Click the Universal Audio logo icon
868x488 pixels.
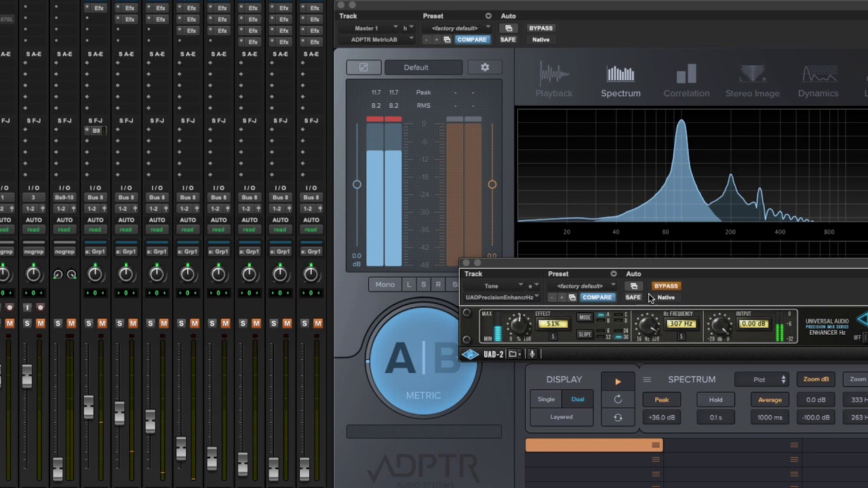pos(470,354)
